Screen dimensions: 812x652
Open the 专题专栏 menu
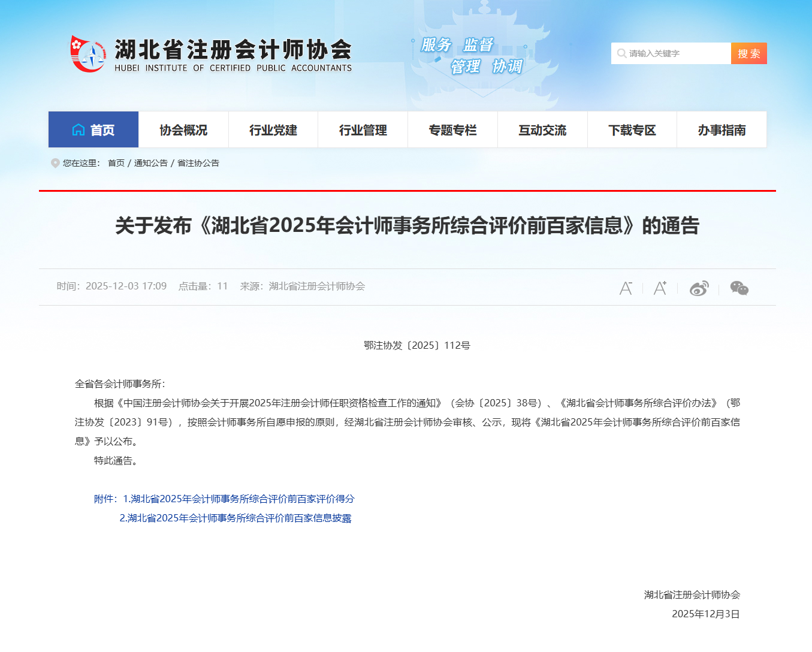[x=452, y=129]
